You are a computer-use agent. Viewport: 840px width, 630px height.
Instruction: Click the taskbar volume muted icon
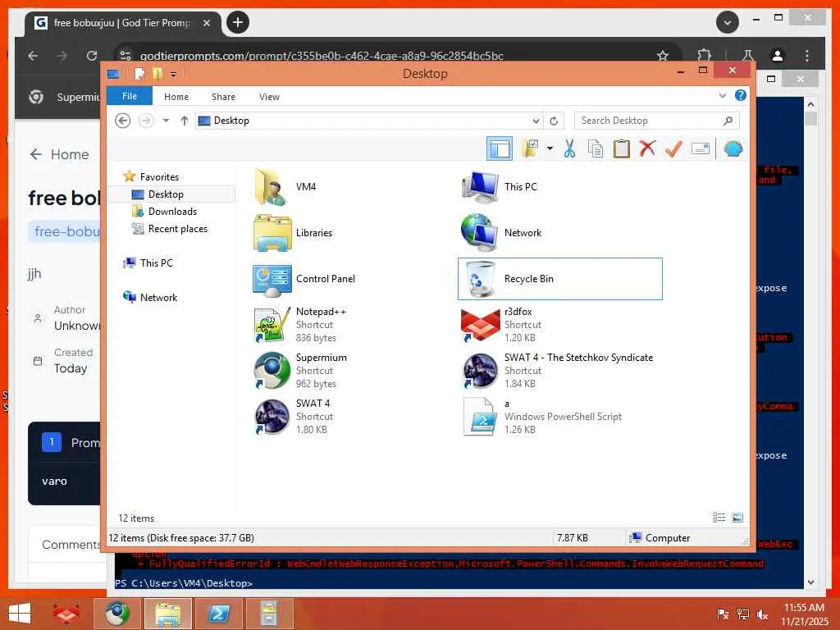762,614
